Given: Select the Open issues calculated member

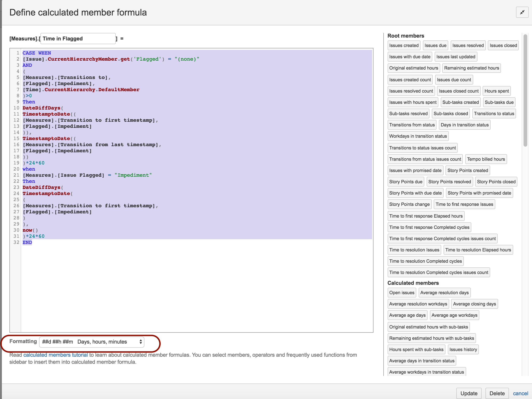Looking at the screenshot, I should click(402, 293).
